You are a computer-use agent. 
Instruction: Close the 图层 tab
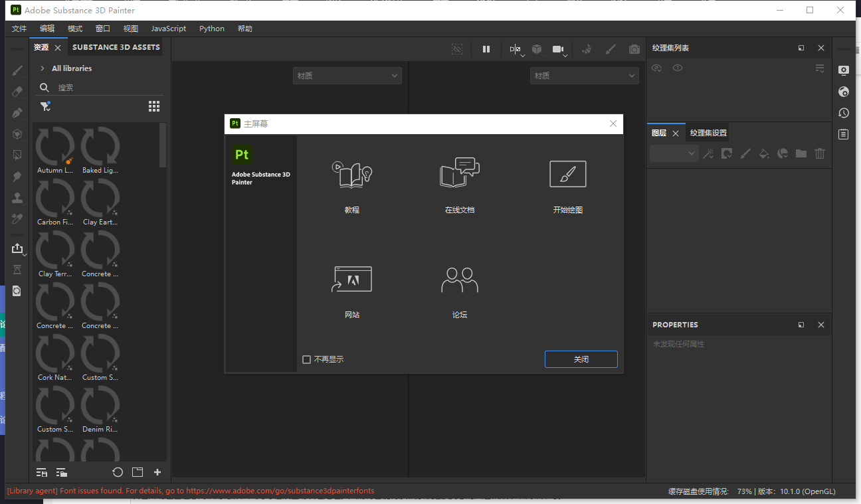click(676, 133)
